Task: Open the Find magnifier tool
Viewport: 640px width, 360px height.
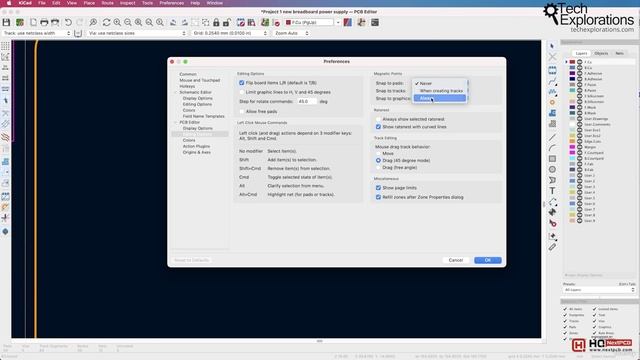Action: tap(93, 22)
